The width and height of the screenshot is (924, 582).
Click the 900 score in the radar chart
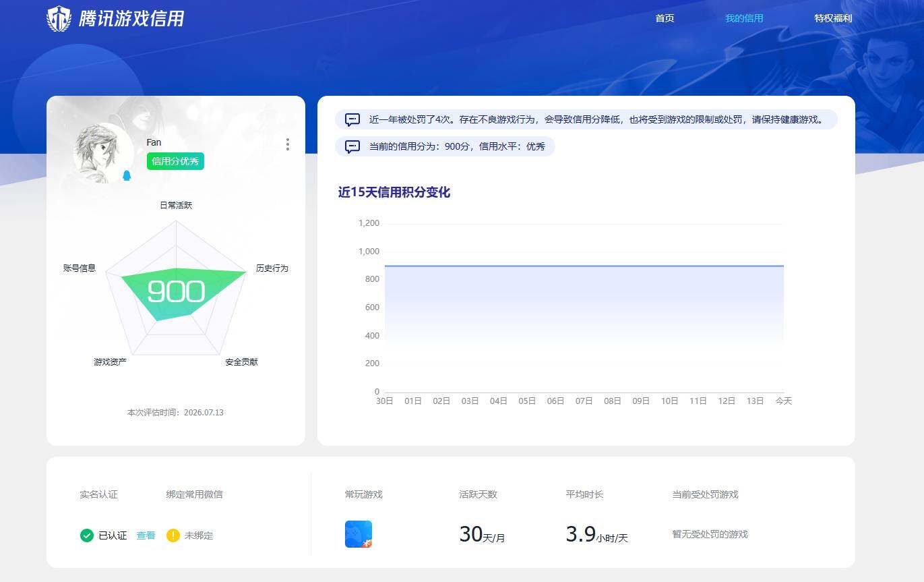pyautogui.click(x=176, y=291)
